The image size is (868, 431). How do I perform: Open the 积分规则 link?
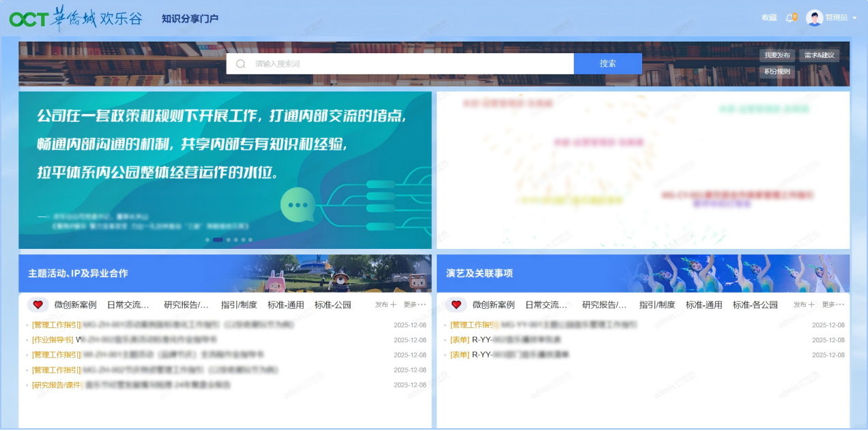777,72
